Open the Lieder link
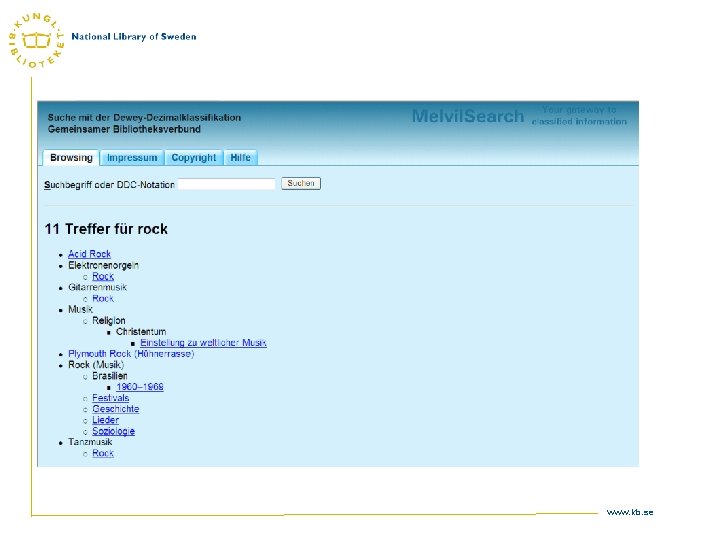This screenshot has height=540, width=720. pos(106,420)
